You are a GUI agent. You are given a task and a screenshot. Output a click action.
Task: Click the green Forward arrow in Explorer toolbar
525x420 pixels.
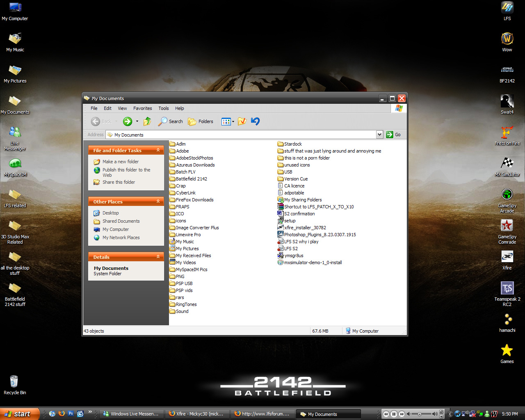click(128, 121)
